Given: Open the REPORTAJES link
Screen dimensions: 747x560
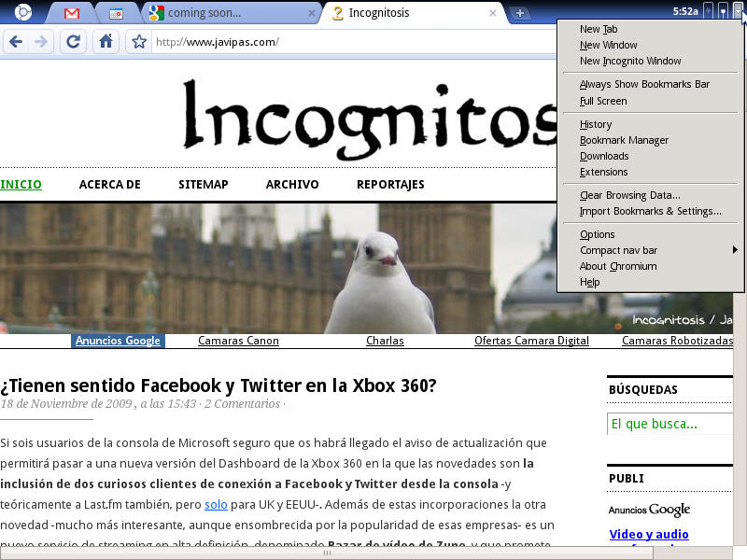Looking at the screenshot, I should pyautogui.click(x=390, y=185).
